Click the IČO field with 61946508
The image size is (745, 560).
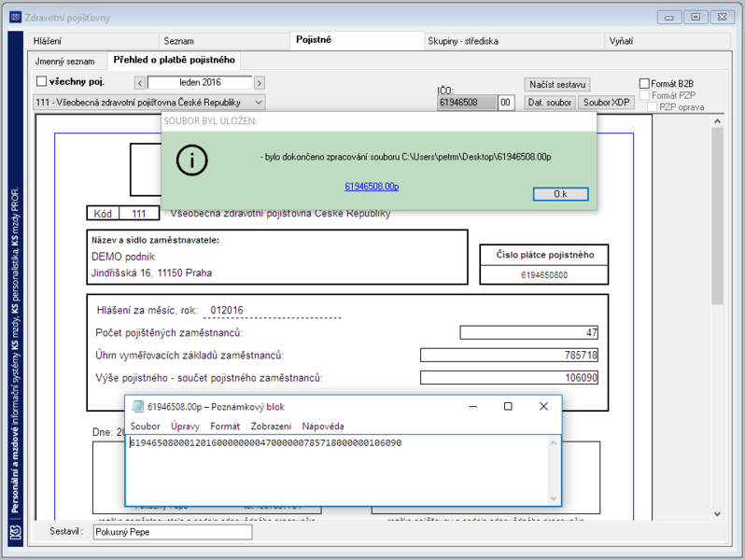tap(467, 103)
